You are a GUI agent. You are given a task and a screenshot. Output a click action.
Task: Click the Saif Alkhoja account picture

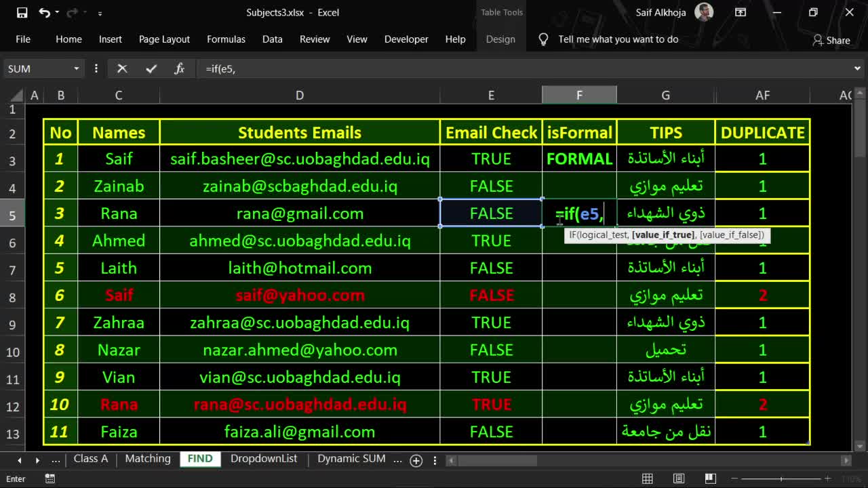705,12
